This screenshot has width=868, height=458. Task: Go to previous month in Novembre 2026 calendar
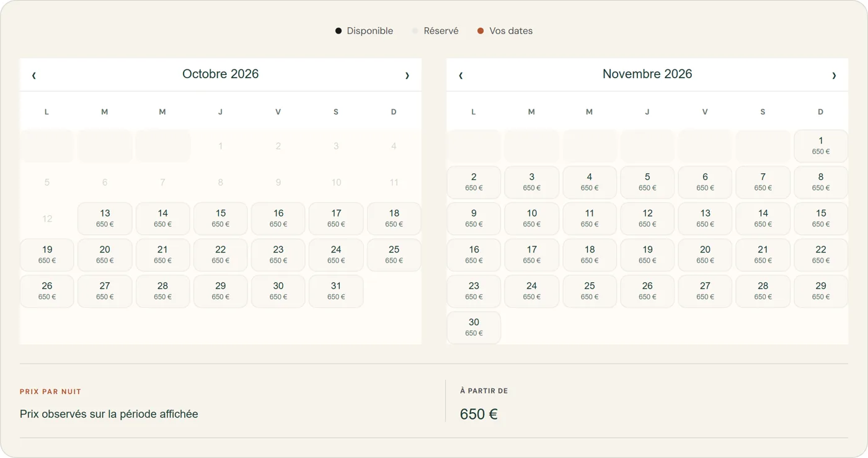click(x=461, y=75)
